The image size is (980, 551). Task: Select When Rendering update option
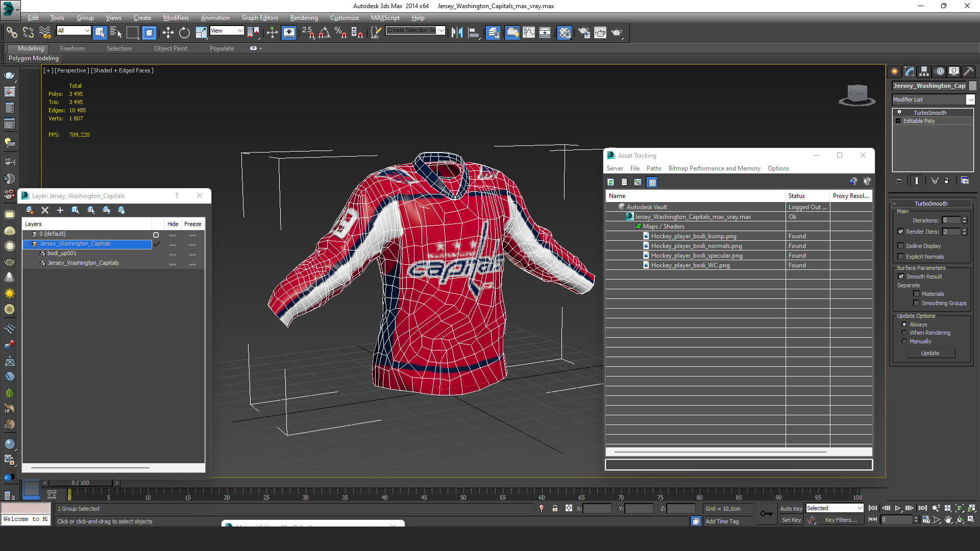point(904,333)
